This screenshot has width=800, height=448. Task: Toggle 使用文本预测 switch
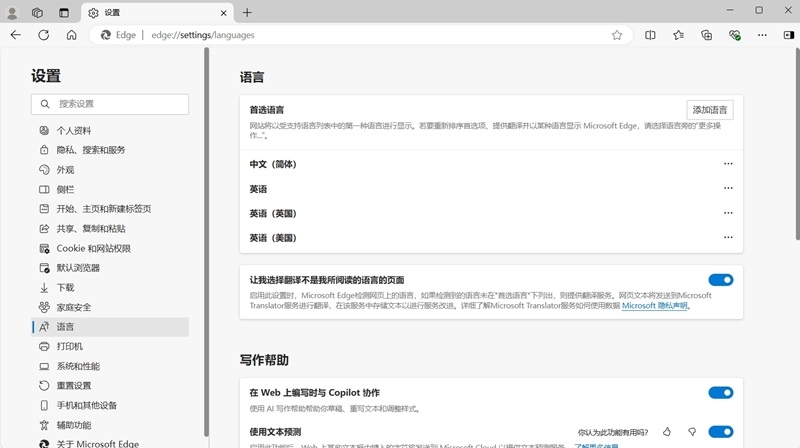point(721,432)
